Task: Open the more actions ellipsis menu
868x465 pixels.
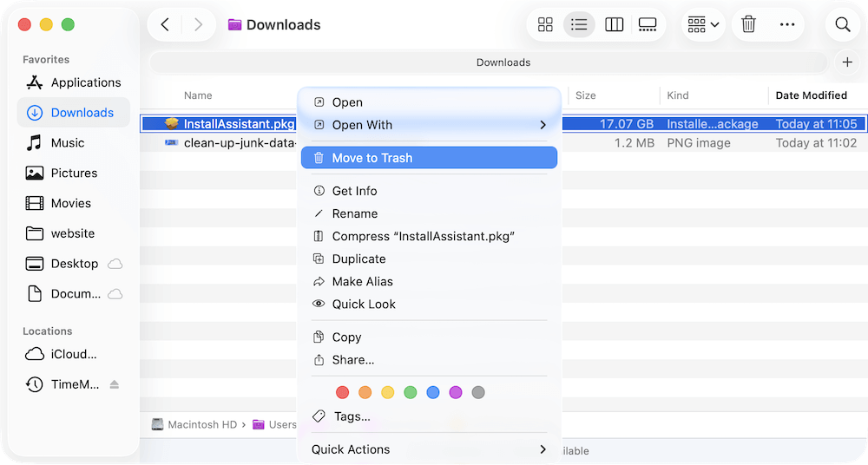Action: click(787, 24)
